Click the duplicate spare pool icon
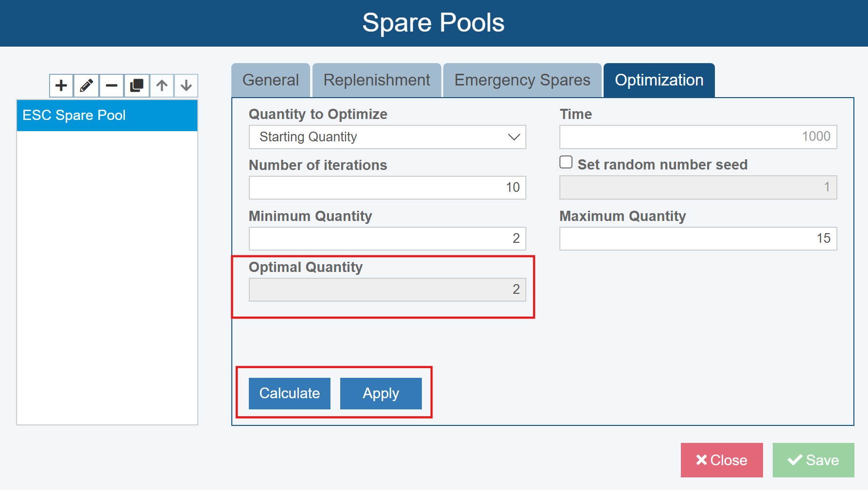This screenshot has height=490, width=868. point(137,86)
